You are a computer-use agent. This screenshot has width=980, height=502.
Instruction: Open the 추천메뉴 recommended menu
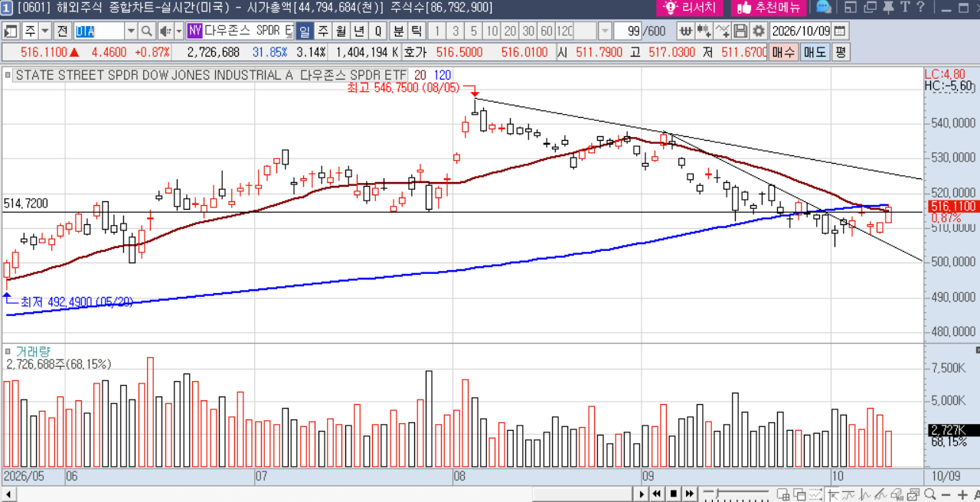pyautogui.click(x=769, y=8)
